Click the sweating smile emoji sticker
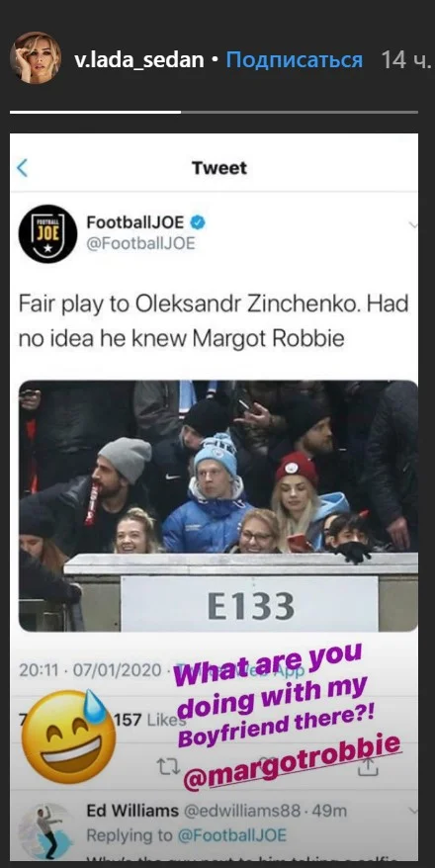Screen dimensions: 435x868 pos(69,736)
